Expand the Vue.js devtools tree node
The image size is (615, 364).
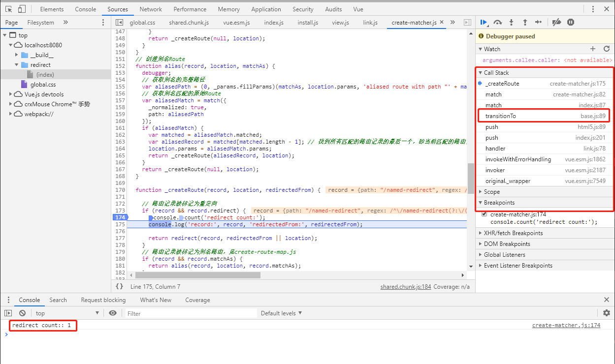click(x=11, y=94)
